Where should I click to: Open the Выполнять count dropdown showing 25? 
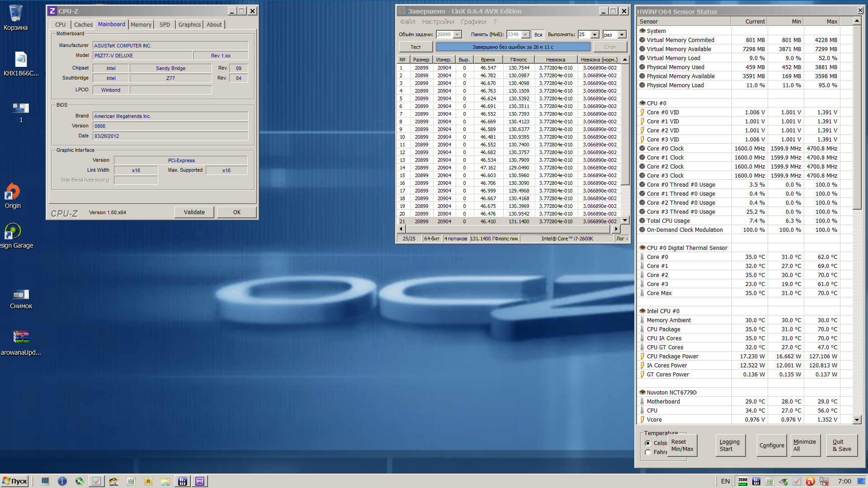click(x=595, y=34)
